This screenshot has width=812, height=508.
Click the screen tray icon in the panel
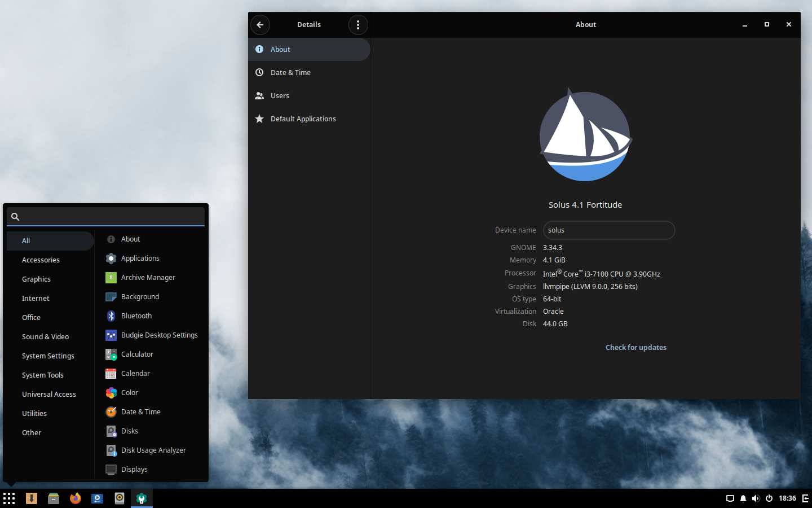coord(730,498)
